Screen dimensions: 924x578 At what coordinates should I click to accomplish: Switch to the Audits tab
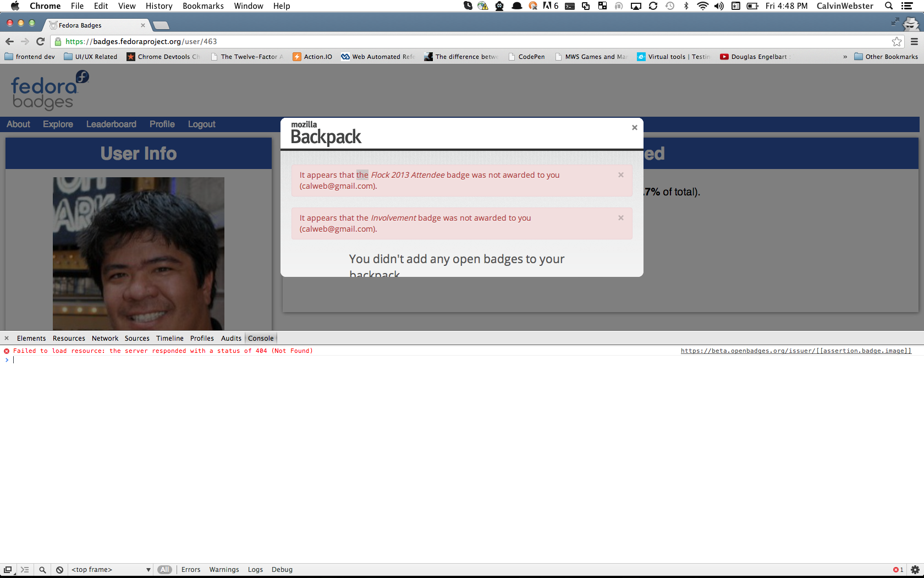[x=231, y=339]
